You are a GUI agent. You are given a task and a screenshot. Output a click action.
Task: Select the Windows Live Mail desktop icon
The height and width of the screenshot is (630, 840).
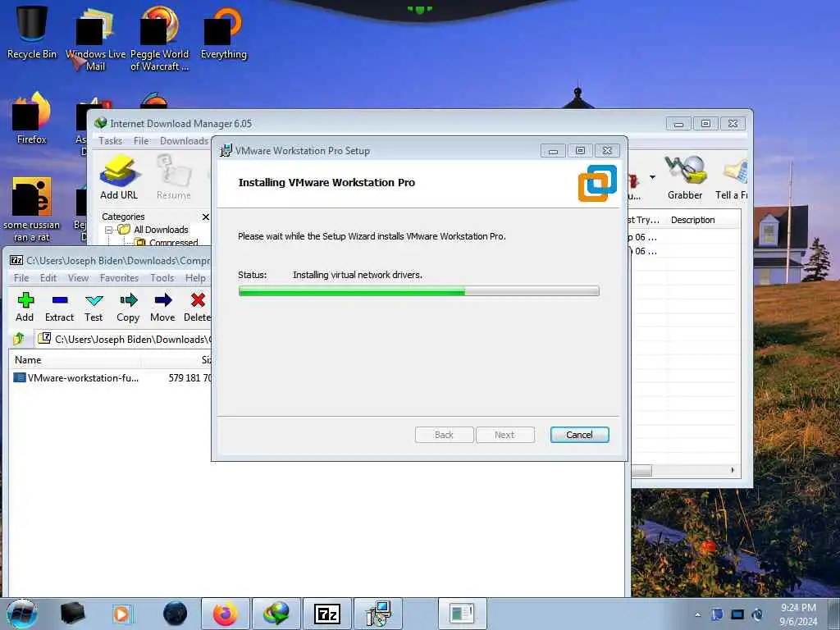95,39
